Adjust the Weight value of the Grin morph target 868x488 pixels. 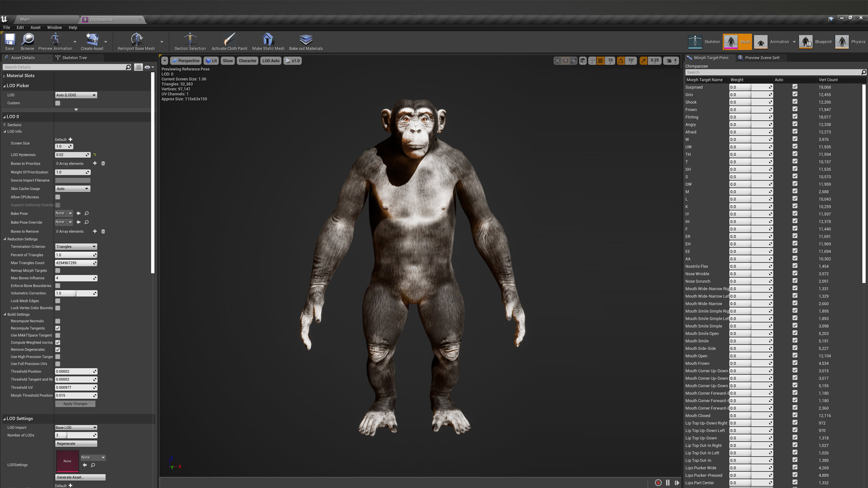click(x=750, y=94)
